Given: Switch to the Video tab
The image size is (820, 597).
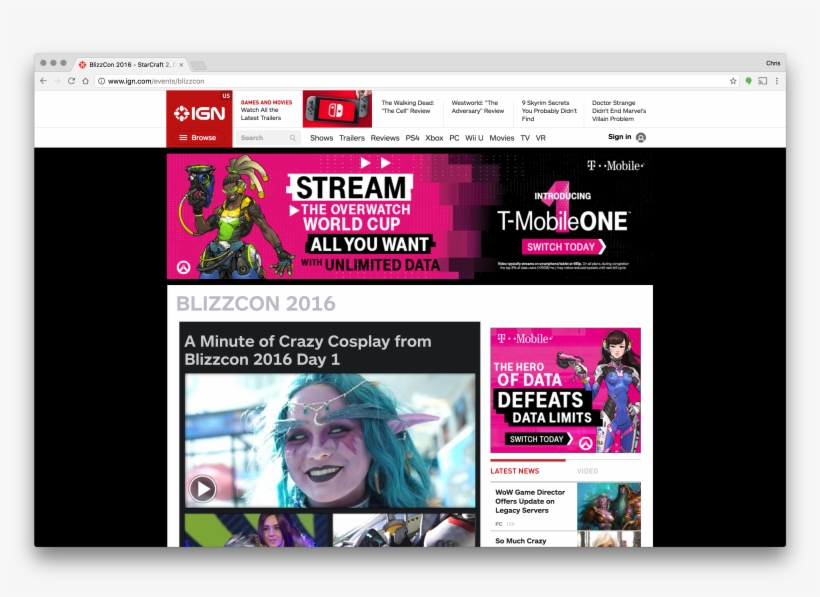Looking at the screenshot, I should click(x=587, y=471).
